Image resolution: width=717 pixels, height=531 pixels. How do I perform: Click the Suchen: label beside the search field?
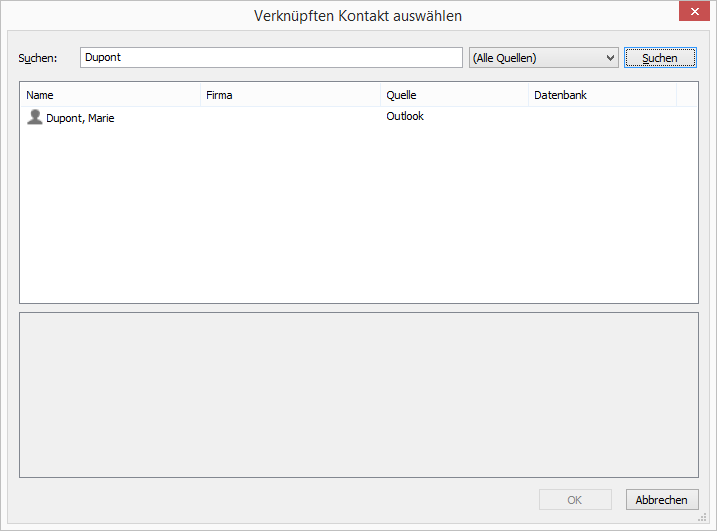[38, 58]
